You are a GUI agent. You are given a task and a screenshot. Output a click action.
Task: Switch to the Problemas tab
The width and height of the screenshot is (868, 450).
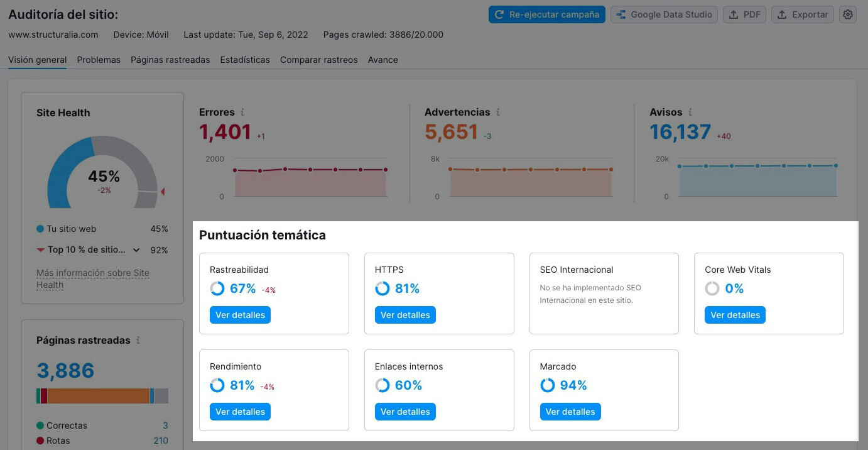click(x=99, y=60)
